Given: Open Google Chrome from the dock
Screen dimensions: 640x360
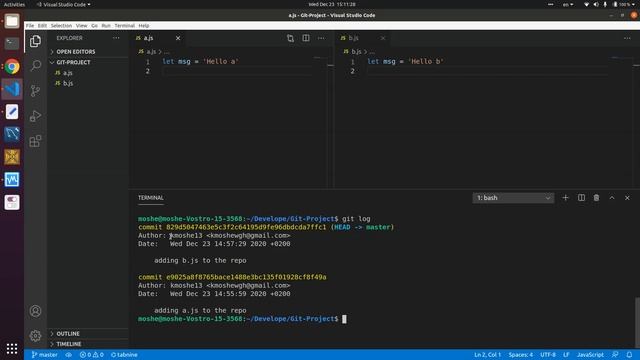Looking at the screenshot, I should (x=12, y=66).
